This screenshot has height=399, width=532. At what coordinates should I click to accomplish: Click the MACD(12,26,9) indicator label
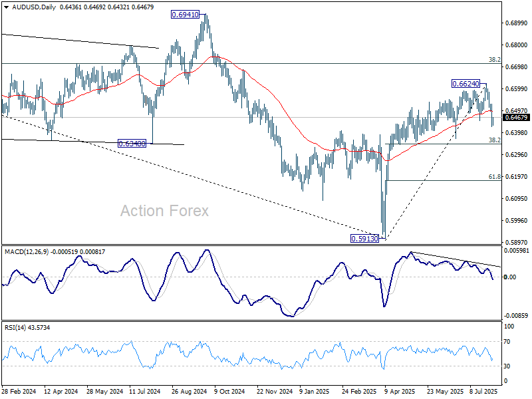click(27, 252)
